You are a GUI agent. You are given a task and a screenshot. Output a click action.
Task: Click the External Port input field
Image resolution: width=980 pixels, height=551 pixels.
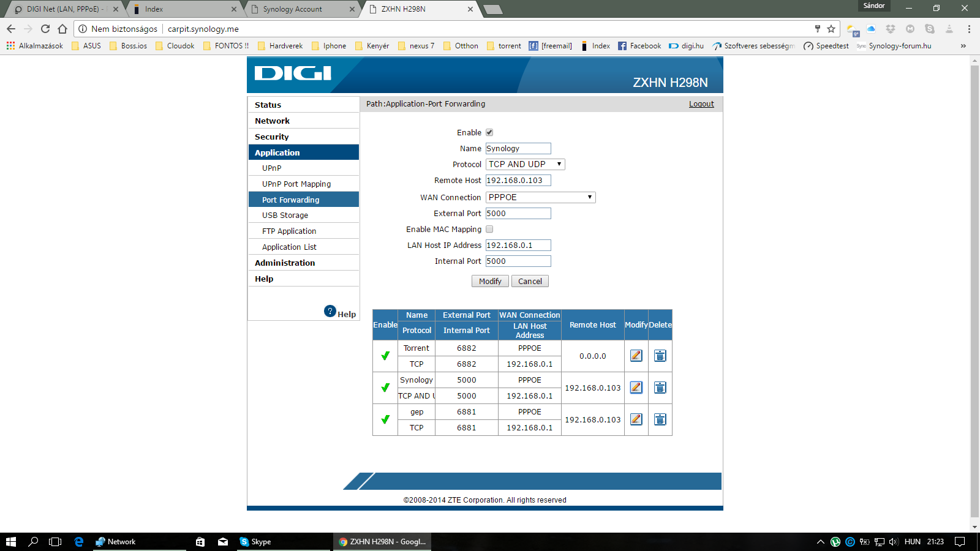tap(518, 213)
